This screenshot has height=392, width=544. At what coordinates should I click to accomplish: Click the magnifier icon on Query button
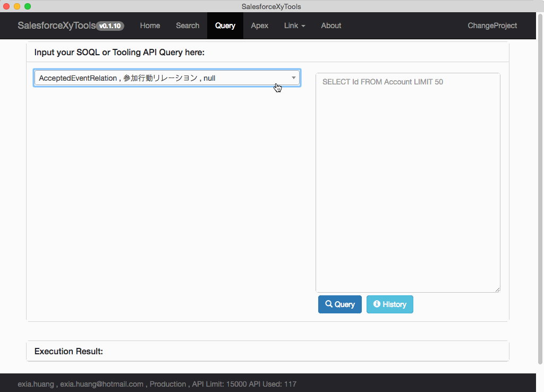click(328, 304)
